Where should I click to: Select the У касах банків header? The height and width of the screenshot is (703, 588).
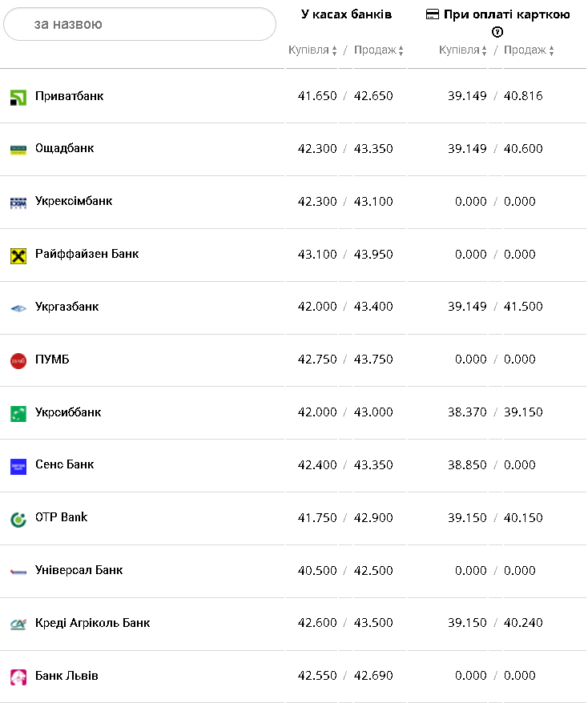346,14
